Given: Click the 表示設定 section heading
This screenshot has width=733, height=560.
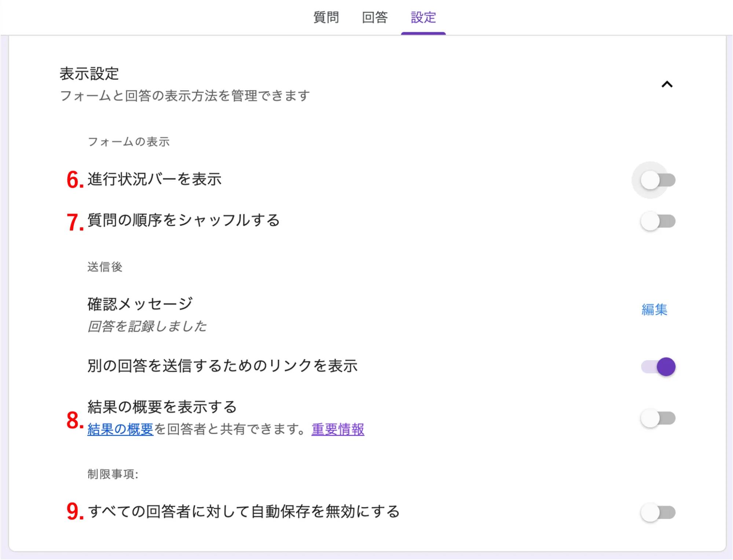Looking at the screenshot, I should (x=89, y=74).
